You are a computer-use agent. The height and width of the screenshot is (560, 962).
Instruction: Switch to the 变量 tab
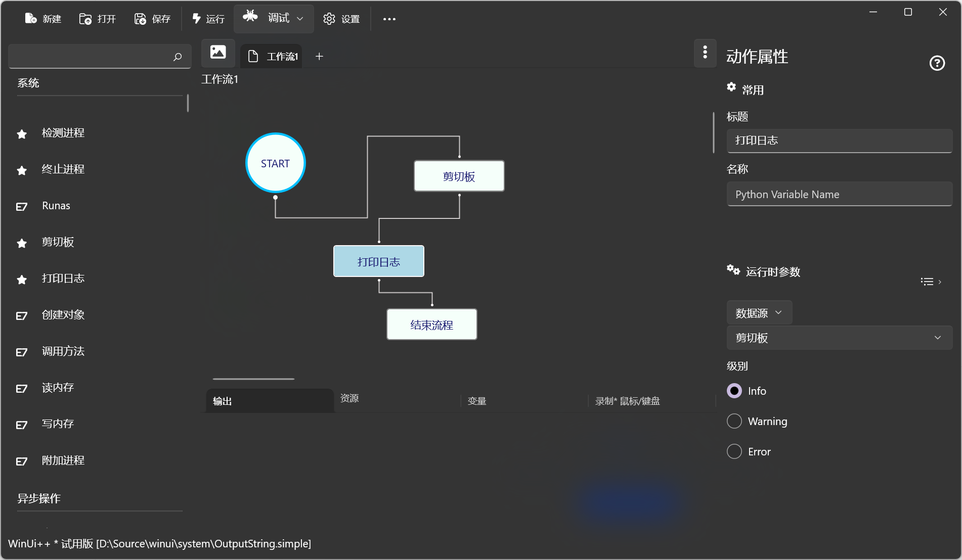click(477, 401)
